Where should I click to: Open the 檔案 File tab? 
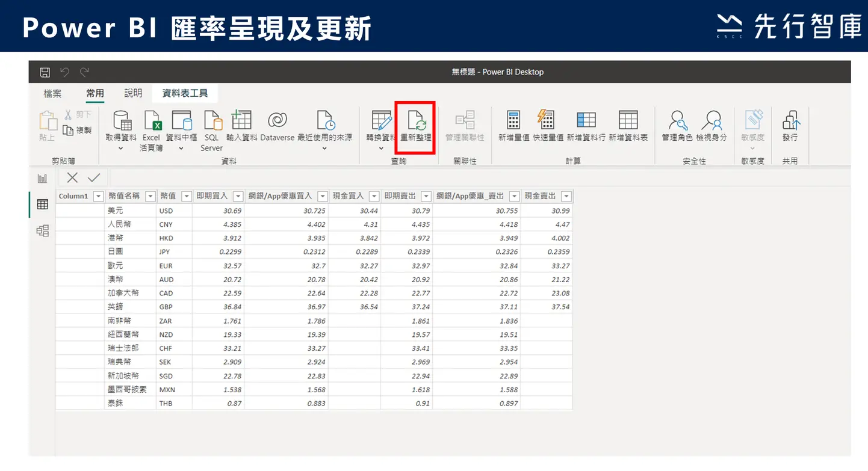click(x=52, y=93)
